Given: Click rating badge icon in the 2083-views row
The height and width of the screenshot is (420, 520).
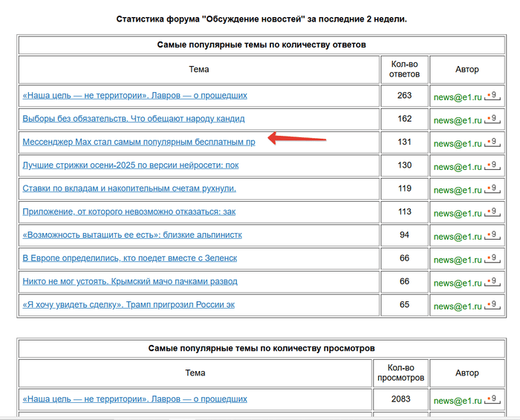Looking at the screenshot, I should pyautogui.click(x=492, y=399).
